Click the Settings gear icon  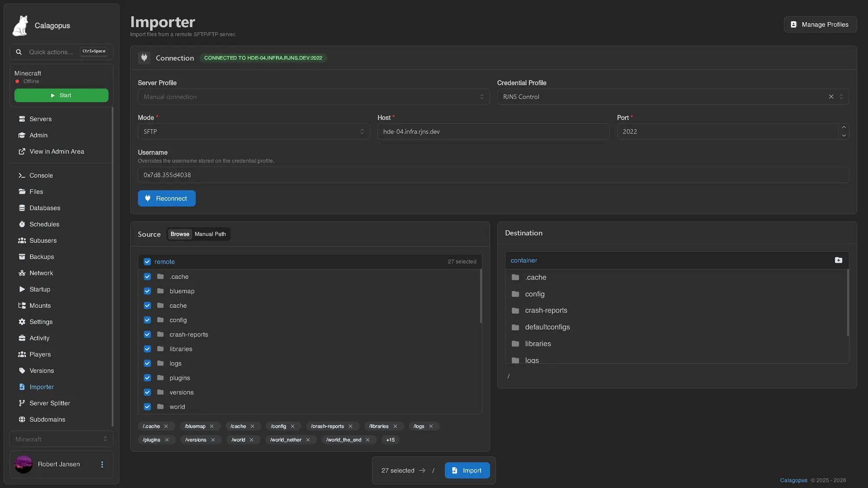pyautogui.click(x=22, y=322)
